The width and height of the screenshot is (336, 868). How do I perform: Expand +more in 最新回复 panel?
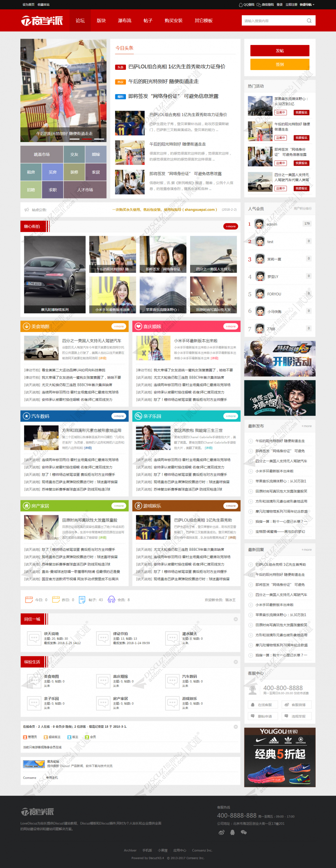click(306, 550)
